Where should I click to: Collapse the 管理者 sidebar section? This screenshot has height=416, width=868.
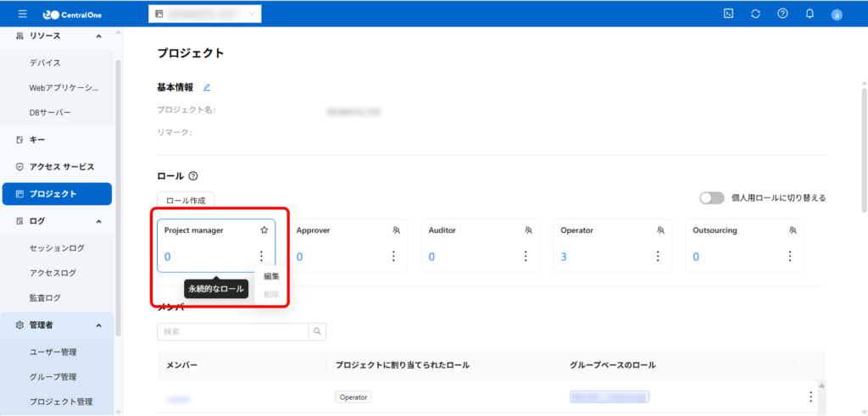pos(99,325)
